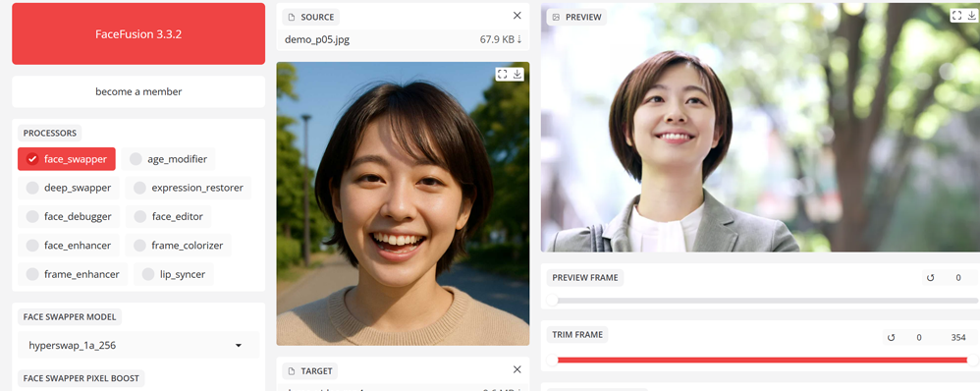This screenshot has width=980, height=391.
Task: Expand preview image to fullscreen
Action: coord(956,15)
